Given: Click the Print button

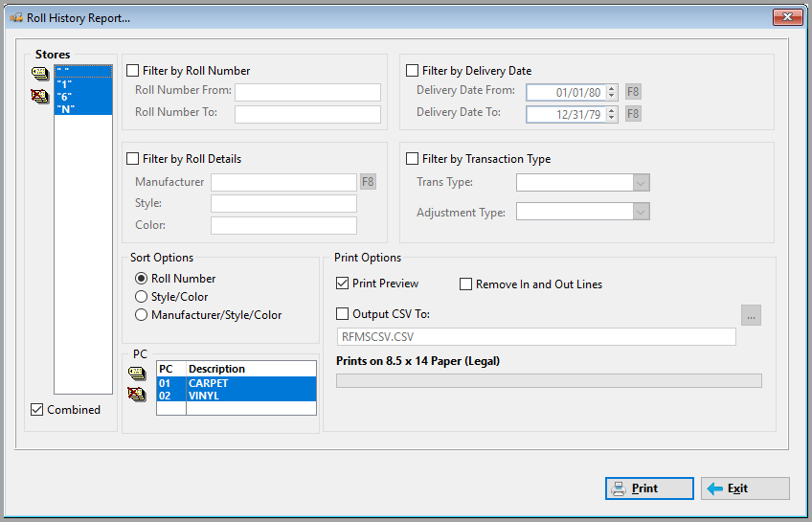Looking at the screenshot, I should point(649,488).
